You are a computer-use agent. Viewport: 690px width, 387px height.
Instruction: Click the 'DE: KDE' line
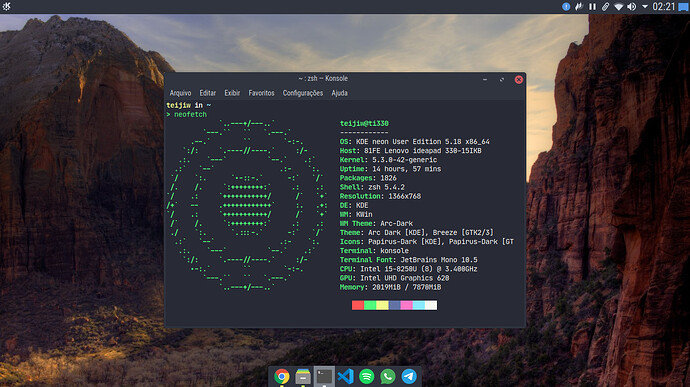pos(354,205)
